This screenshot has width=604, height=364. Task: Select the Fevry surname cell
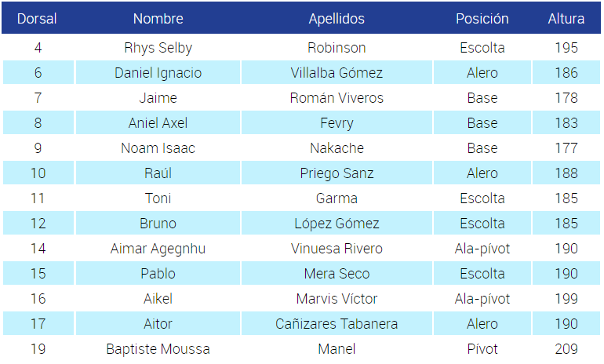[x=337, y=123]
